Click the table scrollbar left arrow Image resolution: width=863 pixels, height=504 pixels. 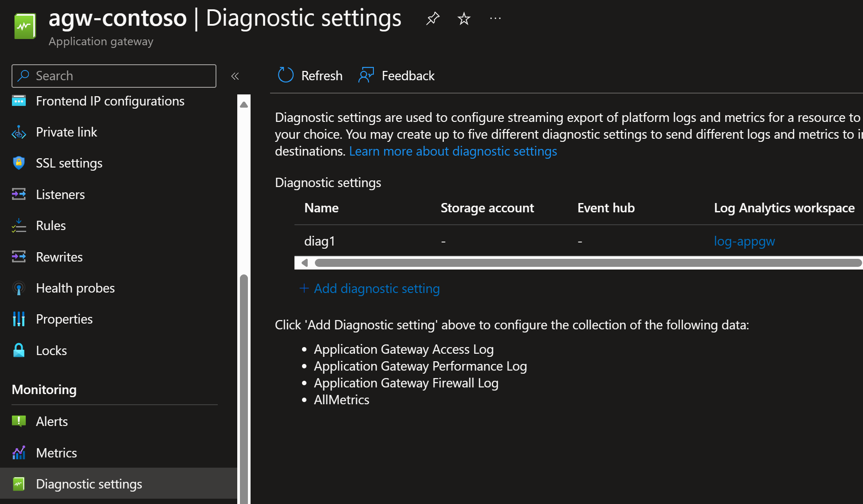[304, 263]
